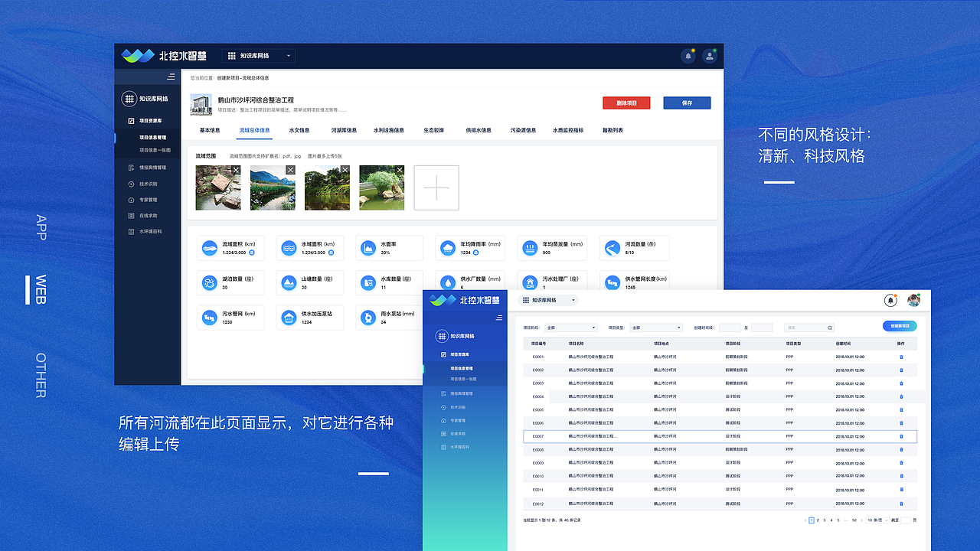Switch to the 污染源信息 tab
This screenshot has width=980, height=551.
pyautogui.click(x=523, y=130)
